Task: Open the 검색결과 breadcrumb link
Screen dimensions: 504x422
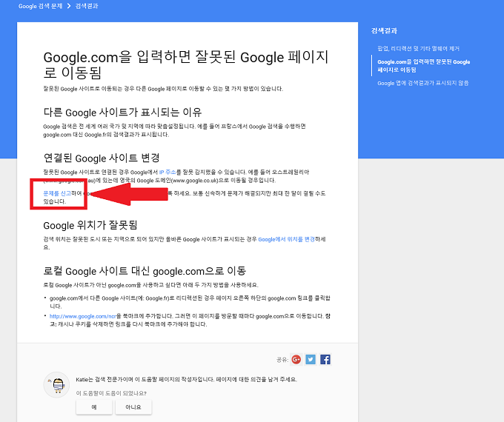Action: (87, 6)
